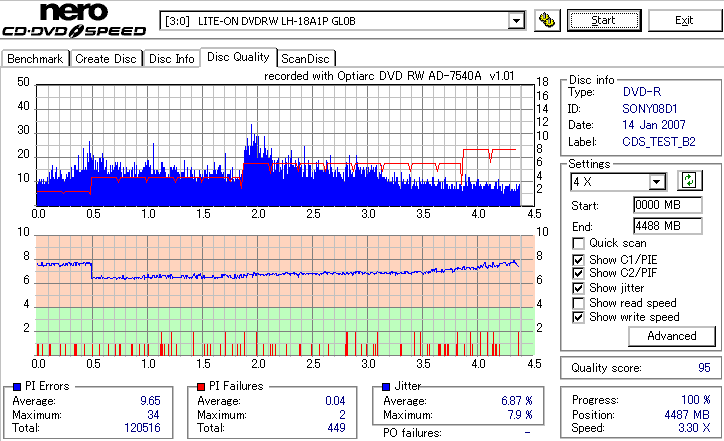Click the date 14 Jan 2007

pyautogui.click(x=654, y=125)
